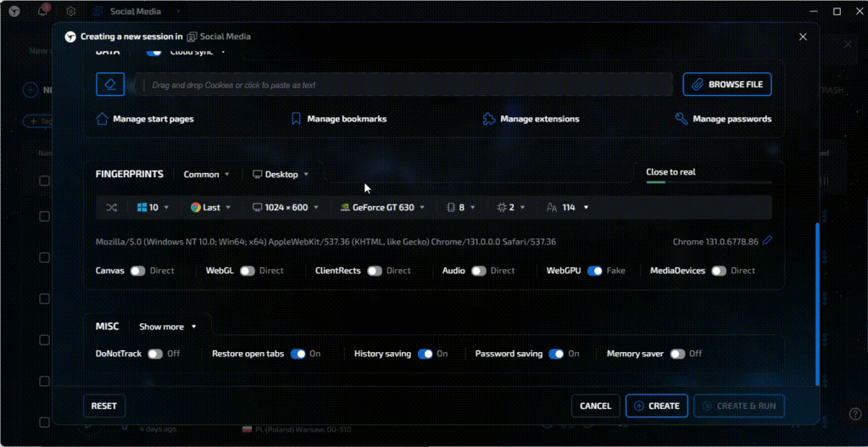Screen dimensions: 868x447
Task: Click the user agent string text
Action: (325, 242)
